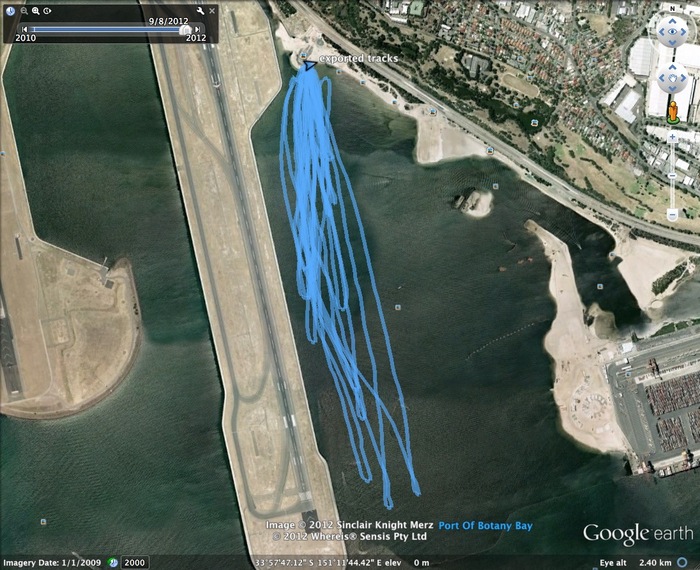Toggle the time animation playback icon
Viewport: 700px width, 570px height.
coord(47,11)
